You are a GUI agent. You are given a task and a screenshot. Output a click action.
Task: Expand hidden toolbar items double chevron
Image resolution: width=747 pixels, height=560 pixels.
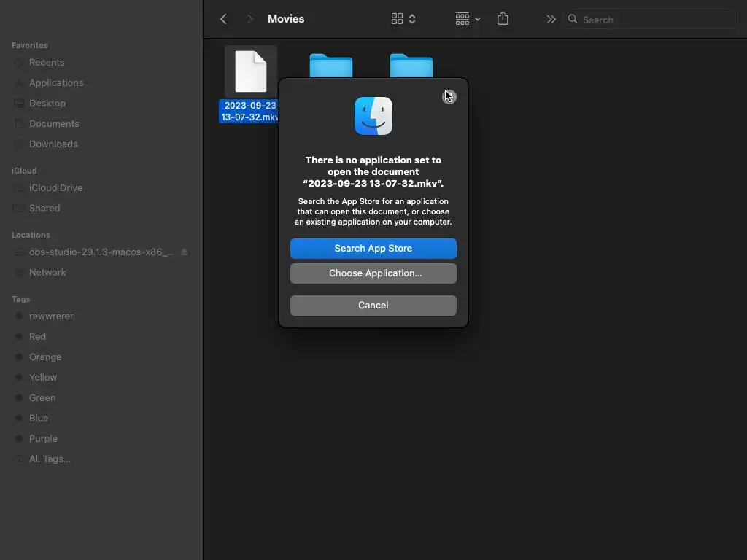(551, 20)
